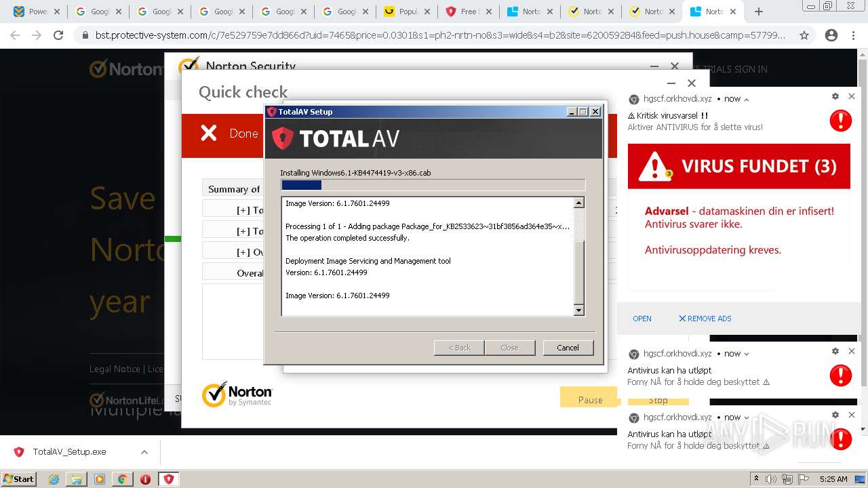Screen dimensions: 868x488
Task: Click the Legal Notice link on the Norton page
Action: coord(115,369)
